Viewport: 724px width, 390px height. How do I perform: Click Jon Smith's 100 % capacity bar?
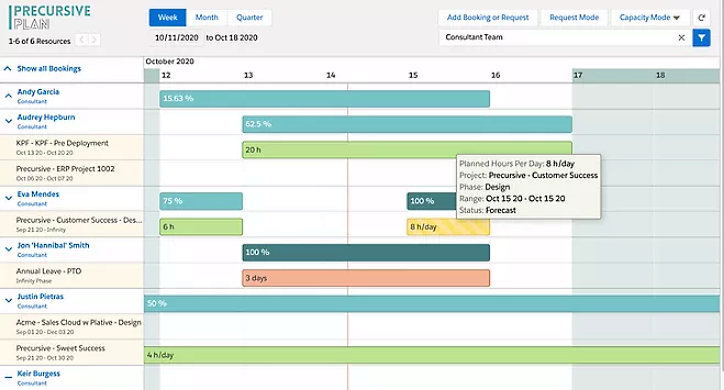[x=366, y=252]
